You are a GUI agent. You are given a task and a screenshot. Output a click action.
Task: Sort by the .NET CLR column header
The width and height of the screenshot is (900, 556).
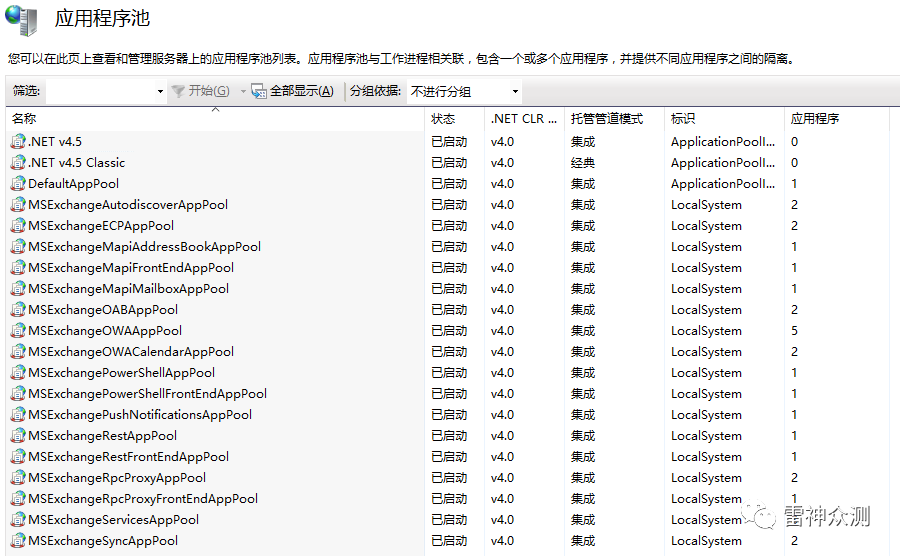point(524,119)
